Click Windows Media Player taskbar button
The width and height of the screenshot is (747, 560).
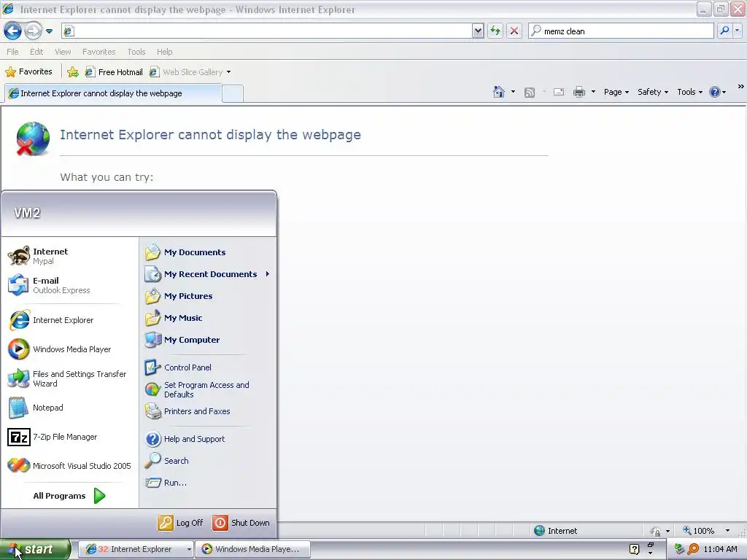pyautogui.click(x=253, y=549)
